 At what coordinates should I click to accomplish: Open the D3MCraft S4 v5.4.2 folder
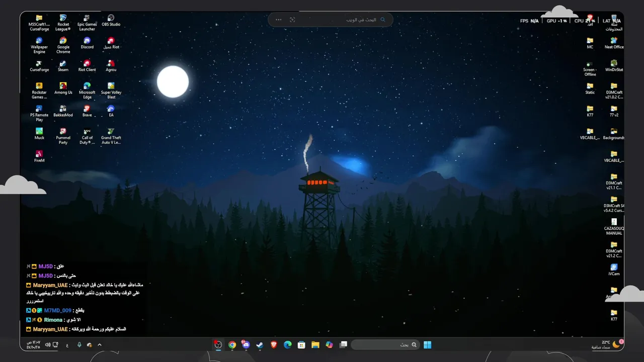[614, 204]
